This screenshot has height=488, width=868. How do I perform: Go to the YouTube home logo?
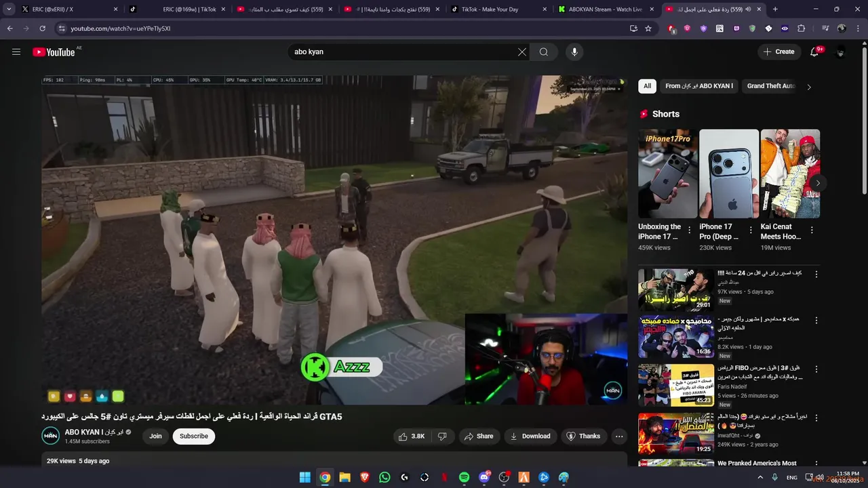coord(54,52)
